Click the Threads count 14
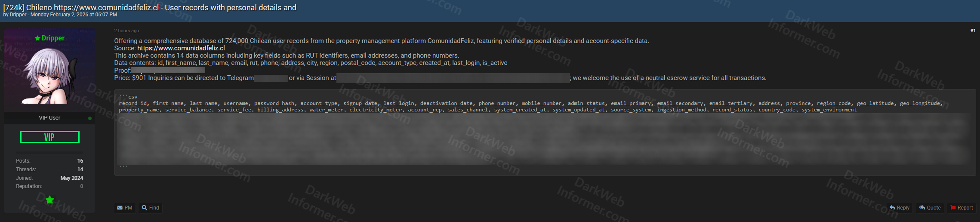Screen dimensions: 980x222 click(x=80, y=170)
